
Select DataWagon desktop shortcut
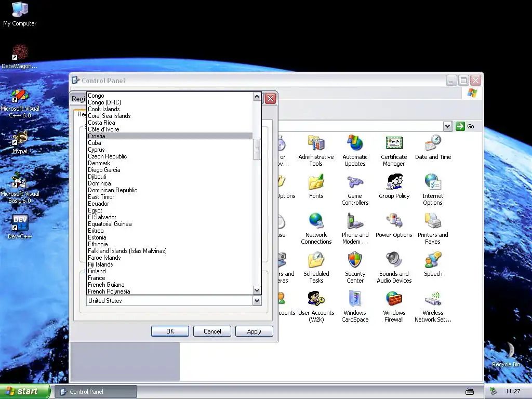[20, 57]
